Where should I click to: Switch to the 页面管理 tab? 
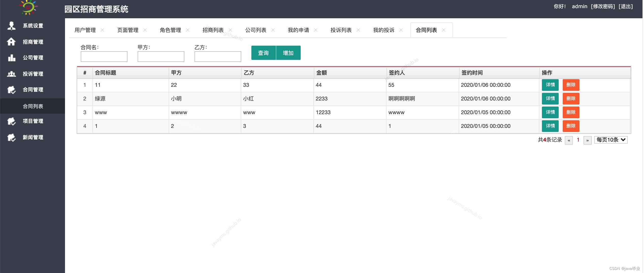coord(128,30)
